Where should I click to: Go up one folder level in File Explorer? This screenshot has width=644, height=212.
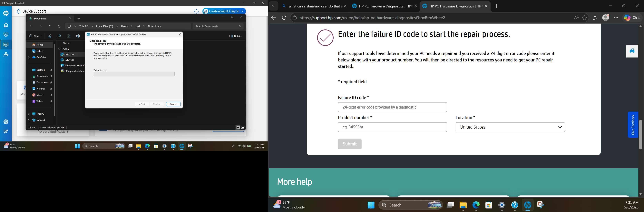pyautogui.click(x=50, y=26)
